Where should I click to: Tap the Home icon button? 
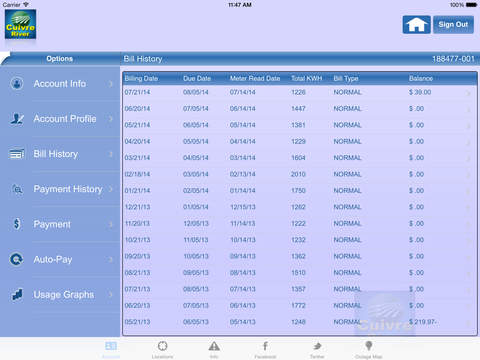[416, 25]
